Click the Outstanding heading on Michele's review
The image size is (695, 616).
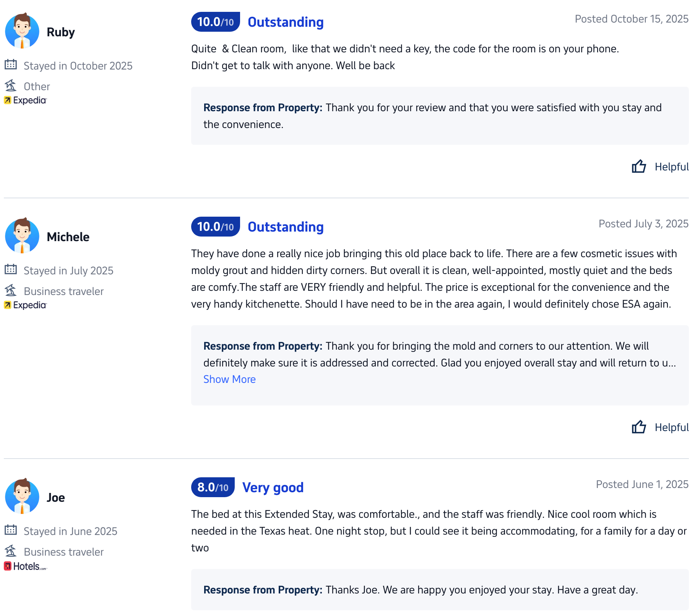[286, 227]
